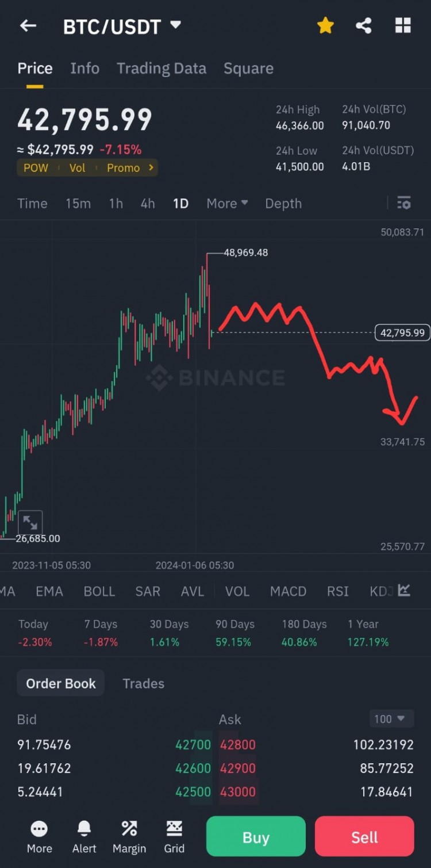Open the chart settings icon beside Depth
Viewport: 431px width, 868px height.
(x=403, y=203)
